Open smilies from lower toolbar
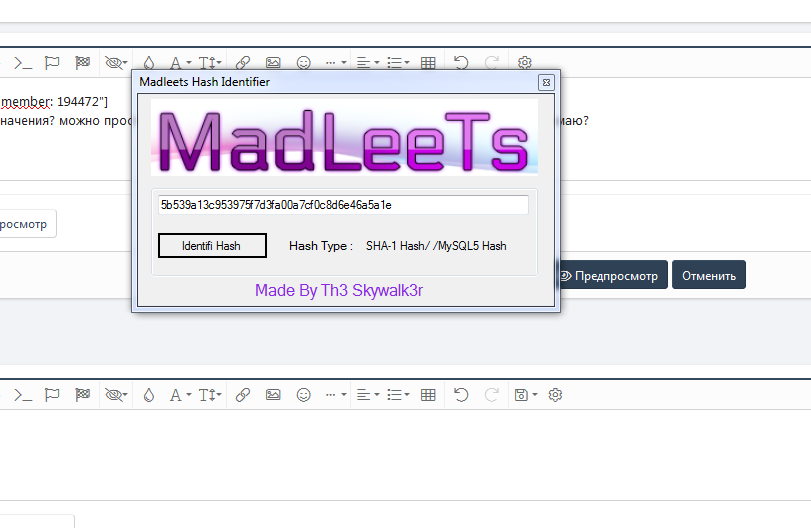This screenshot has height=528, width=811. pos(304,395)
